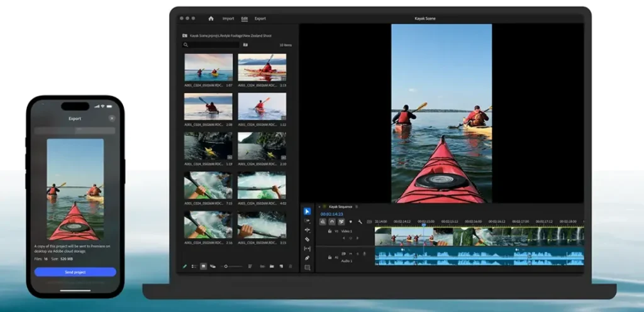Click the Kayak Scene window title
The image size is (644, 312).
pos(425,18)
